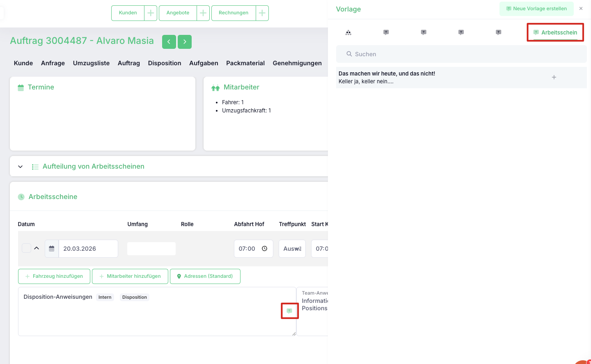This screenshot has width=591, height=364.
Task: Click the Abfahrt Hof column header
Action: [x=249, y=224]
